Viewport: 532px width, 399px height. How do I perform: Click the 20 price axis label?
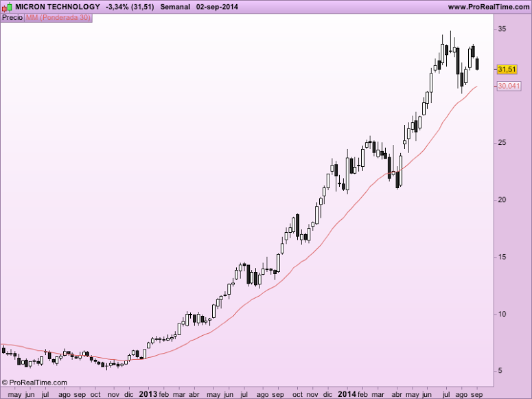pos(502,200)
